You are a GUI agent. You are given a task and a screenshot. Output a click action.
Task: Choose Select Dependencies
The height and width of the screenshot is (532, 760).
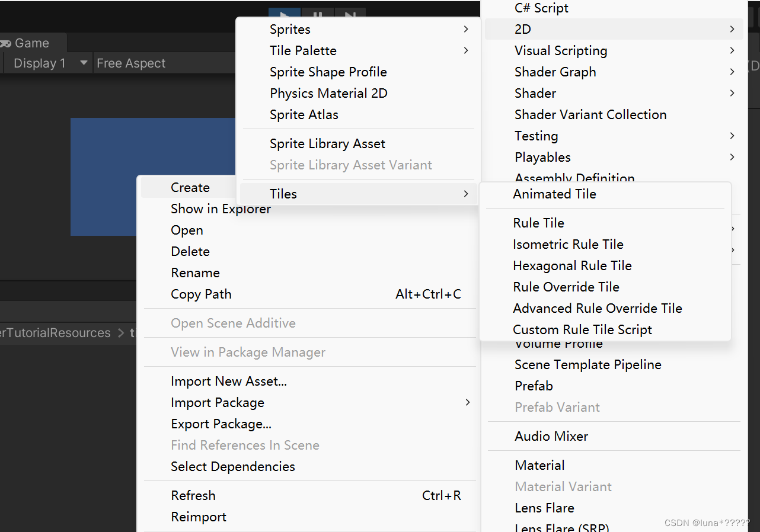click(x=309, y=467)
